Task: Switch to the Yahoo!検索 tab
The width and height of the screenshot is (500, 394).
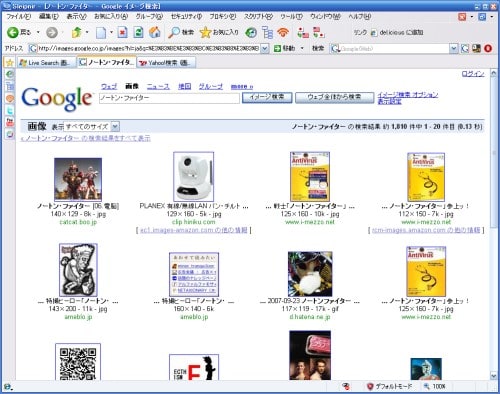Action: tap(166, 63)
